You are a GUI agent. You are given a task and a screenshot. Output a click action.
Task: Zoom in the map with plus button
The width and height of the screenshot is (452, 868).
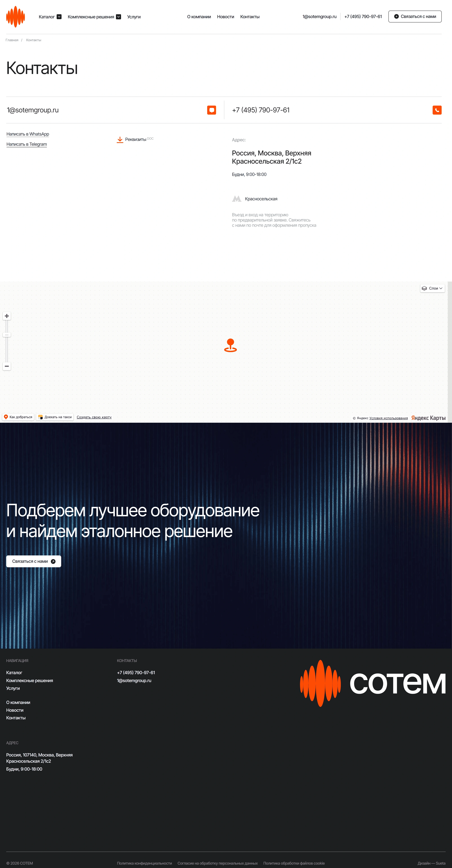(x=7, y=316)
